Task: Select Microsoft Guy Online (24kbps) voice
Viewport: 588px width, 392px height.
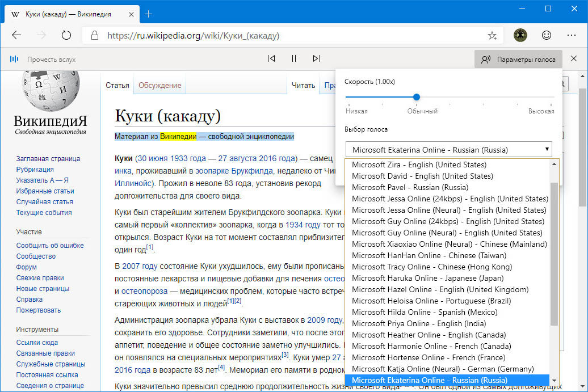Action: pyautogui.click(x=448, y=221)
